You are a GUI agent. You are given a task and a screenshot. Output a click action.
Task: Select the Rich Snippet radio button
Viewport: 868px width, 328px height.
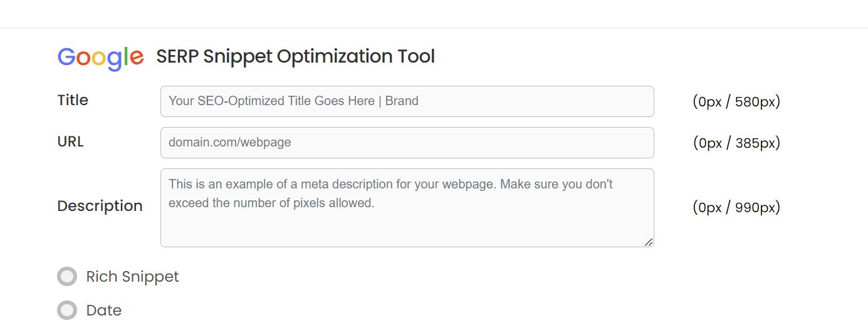pyautogui.click(x=67, y=277)
